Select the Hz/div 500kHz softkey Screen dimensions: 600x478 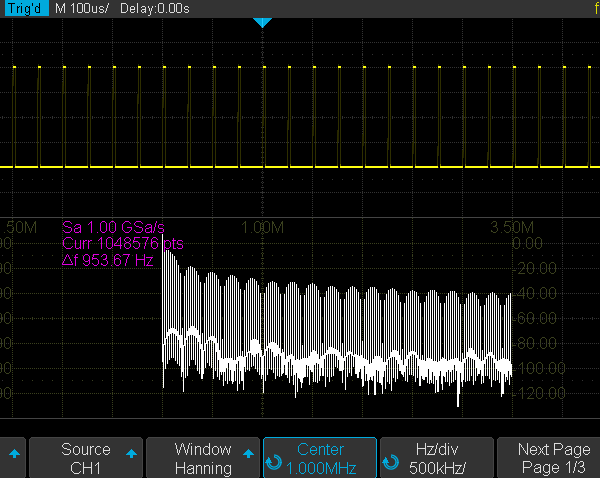click(437, 458)
